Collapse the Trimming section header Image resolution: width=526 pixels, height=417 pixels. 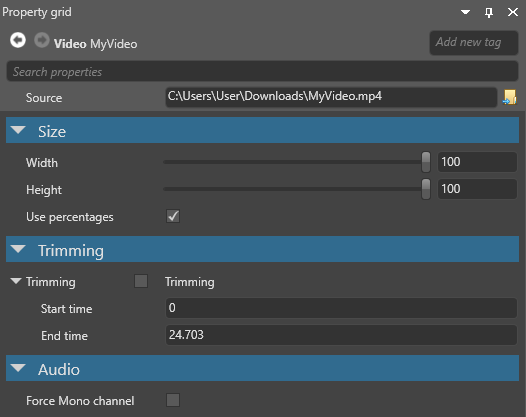click(x=18, y=249)
